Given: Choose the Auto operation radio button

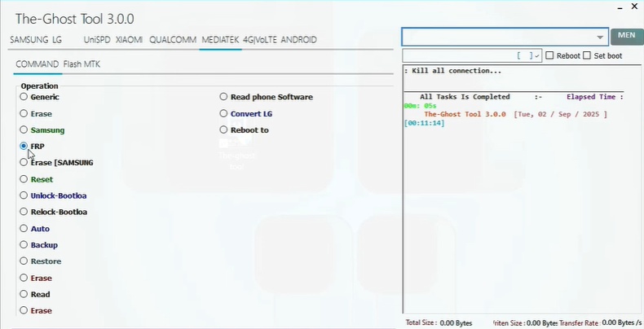Looking at the screenshot, I should pyautogui.click(x=24, y=229).
